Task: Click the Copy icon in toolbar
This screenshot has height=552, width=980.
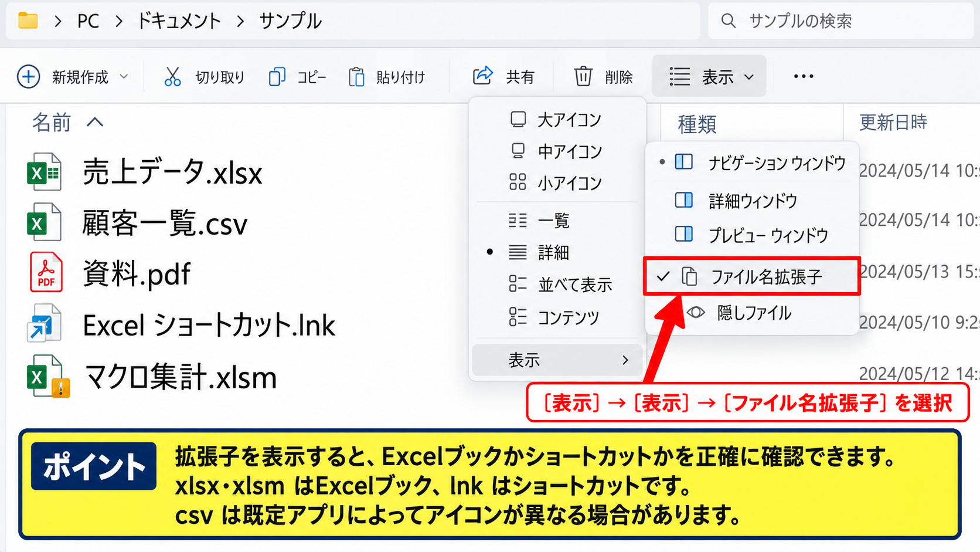Action: click(277, 77)
